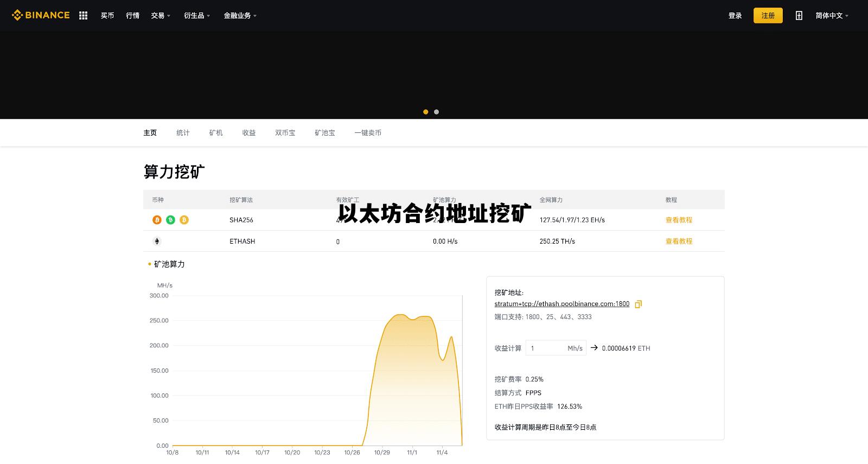Switch to the 矿池宝 tab
The image size is (868, 464).
click(x=325, y=132)
